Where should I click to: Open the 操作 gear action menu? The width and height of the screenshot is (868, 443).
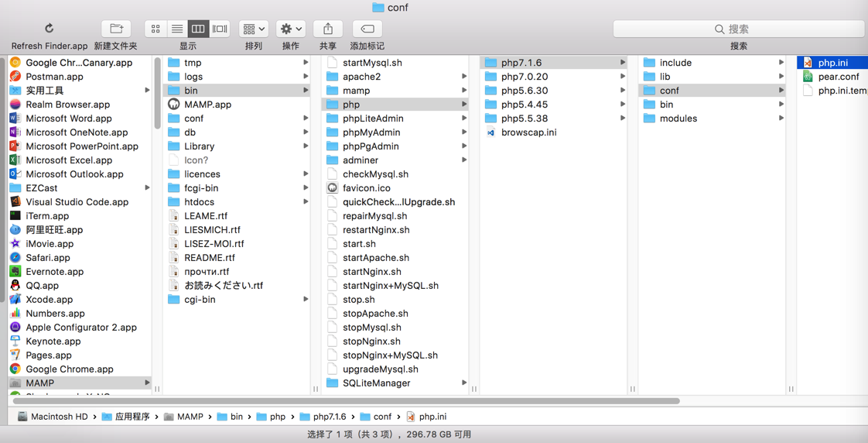click(291, 29)
